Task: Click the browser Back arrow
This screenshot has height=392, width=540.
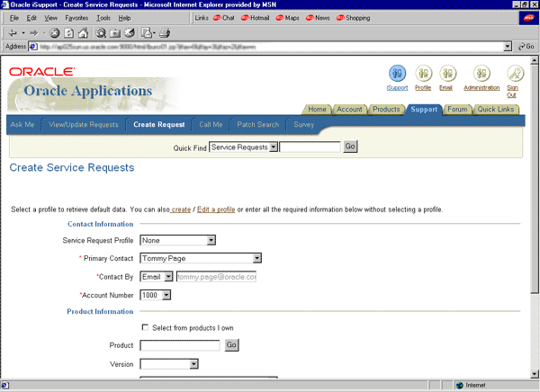Action: [13, 33]
